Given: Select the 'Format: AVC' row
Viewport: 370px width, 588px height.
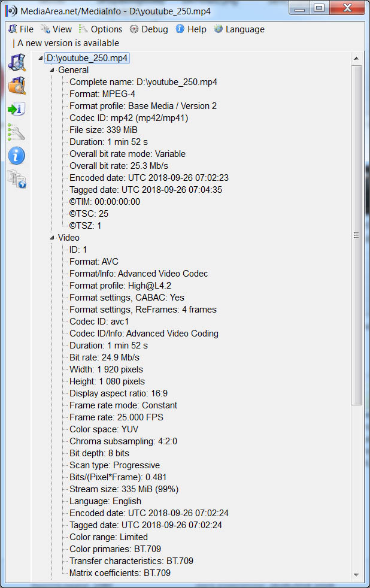Looking at the screenshot, I should (x=94, y=262).
